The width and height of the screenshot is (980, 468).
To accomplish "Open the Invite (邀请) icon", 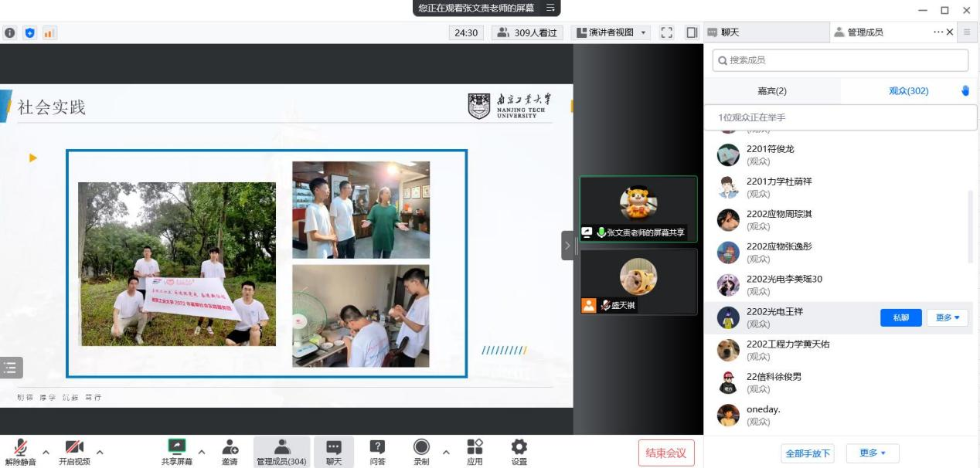I will point(230,452).
